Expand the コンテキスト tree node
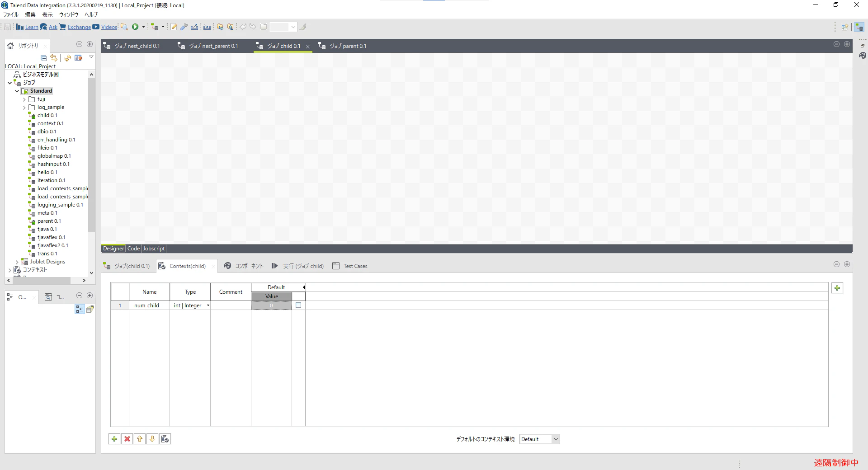Viewport: 868px width, 470px height. click(9, 270)
